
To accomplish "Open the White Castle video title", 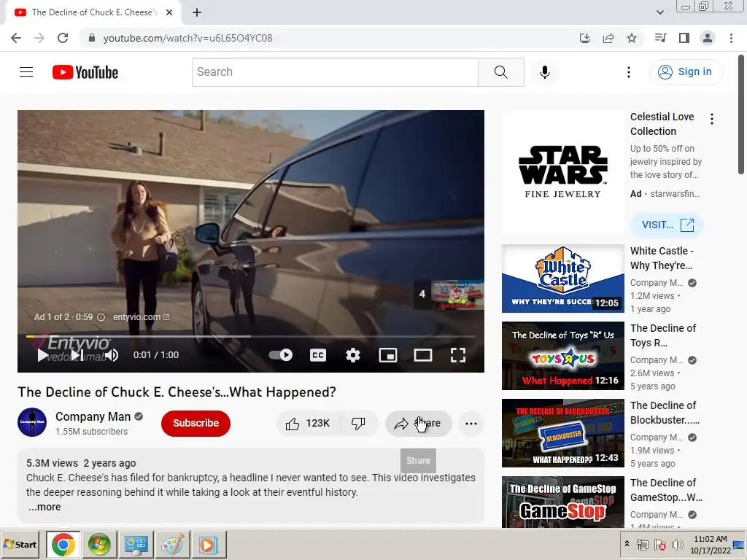I will coord(662,258).
